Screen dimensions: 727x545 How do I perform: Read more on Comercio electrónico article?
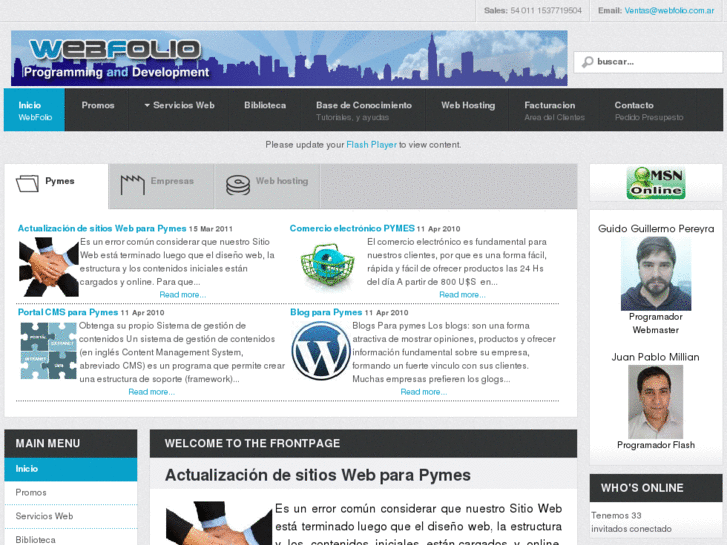(462, 295)
